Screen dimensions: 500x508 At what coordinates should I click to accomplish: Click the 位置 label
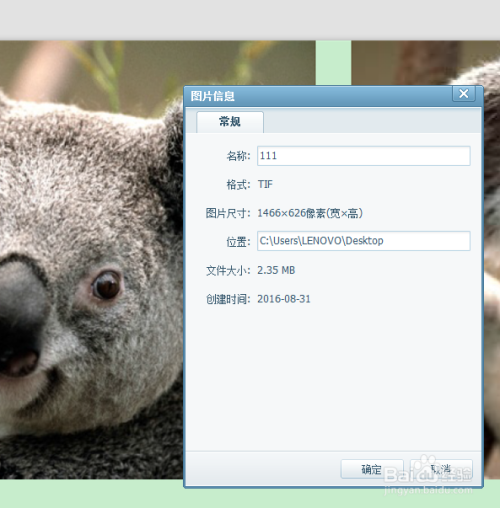(x=238, y=242)
